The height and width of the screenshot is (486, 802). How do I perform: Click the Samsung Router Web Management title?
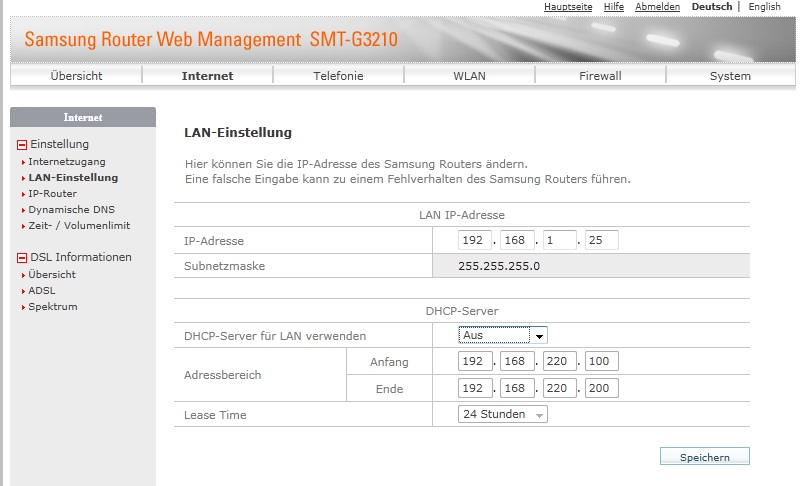pos(211,39)
